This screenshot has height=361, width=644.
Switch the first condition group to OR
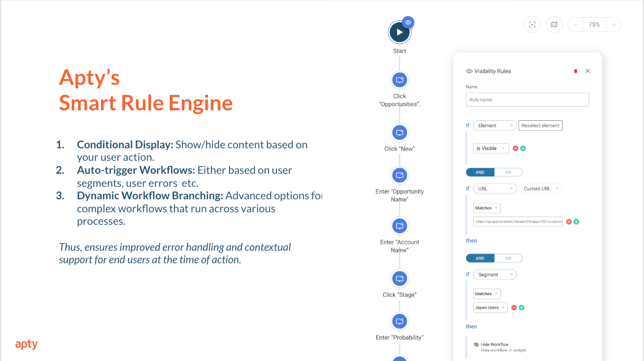pos(509,172)
